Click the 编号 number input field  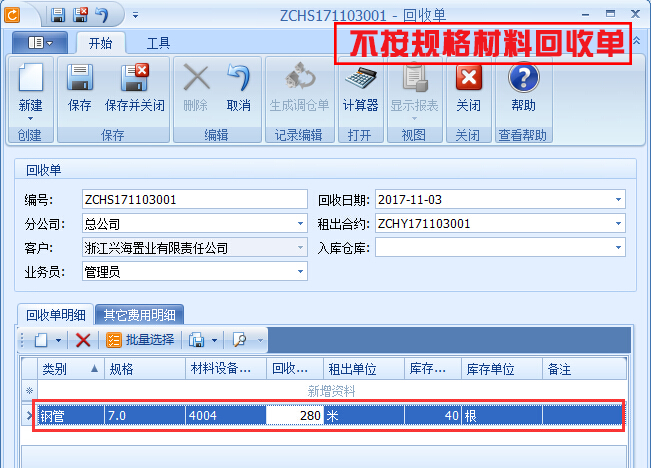tap(194, 199)
